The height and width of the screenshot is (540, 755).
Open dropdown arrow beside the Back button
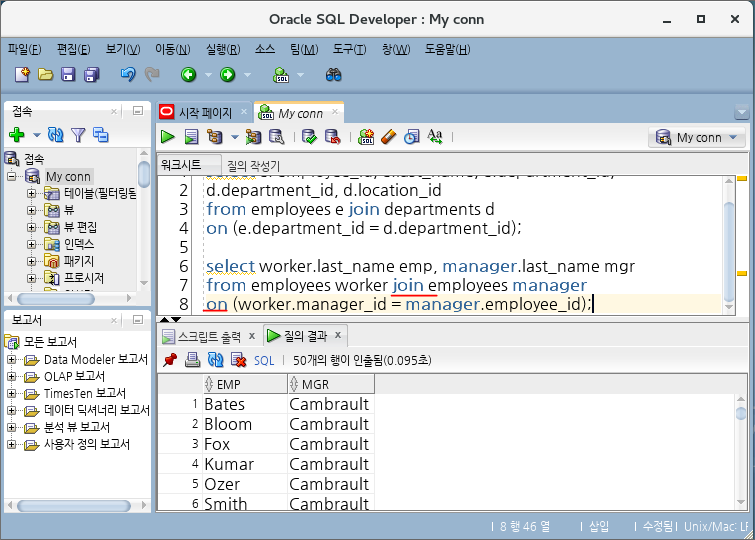click(208, 75)
